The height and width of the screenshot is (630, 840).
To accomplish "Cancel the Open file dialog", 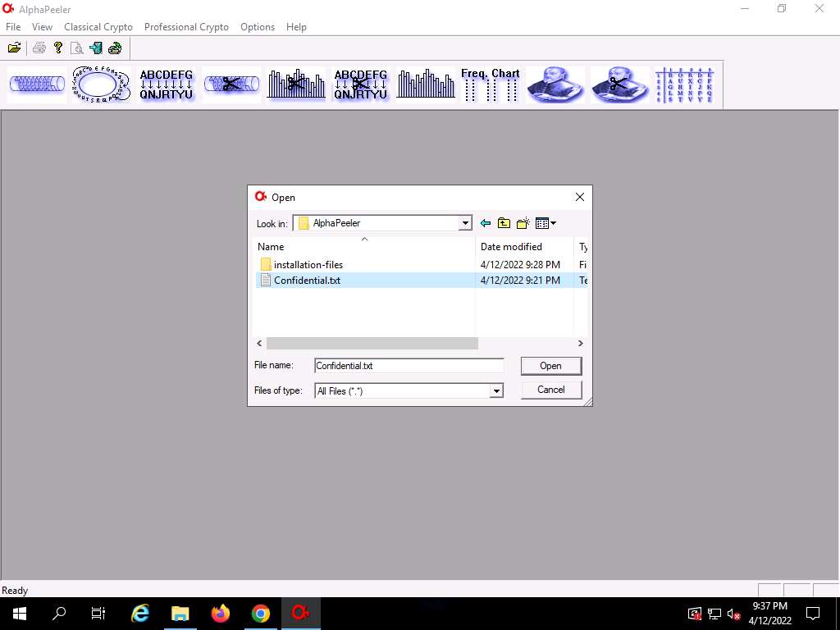I will 550,390.
